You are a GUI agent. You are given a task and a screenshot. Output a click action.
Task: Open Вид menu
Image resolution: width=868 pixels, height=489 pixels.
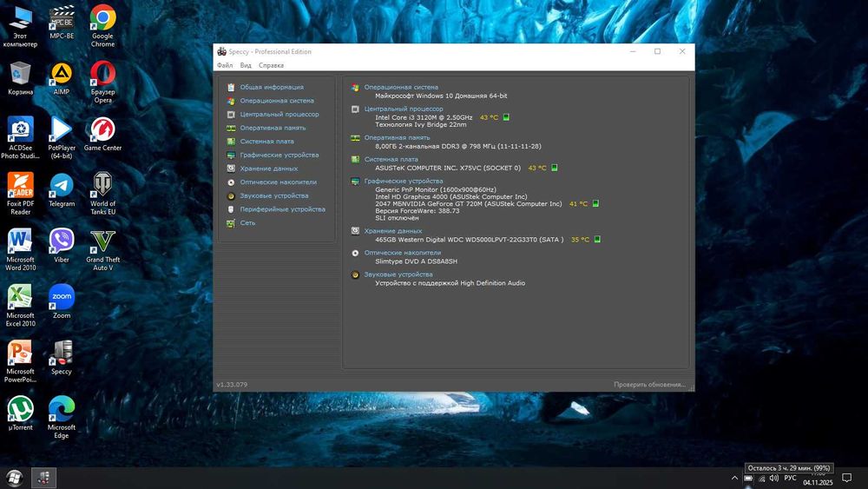[x=246, y=65]
